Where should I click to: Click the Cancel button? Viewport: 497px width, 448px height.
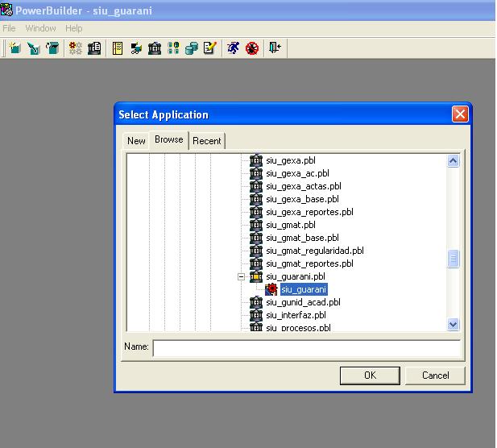(435, 375)
